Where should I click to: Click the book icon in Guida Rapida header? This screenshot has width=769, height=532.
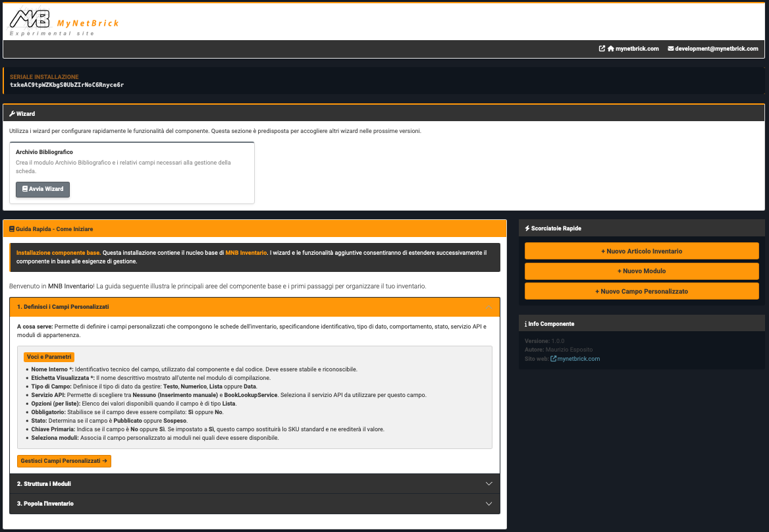tap(12, 229)
